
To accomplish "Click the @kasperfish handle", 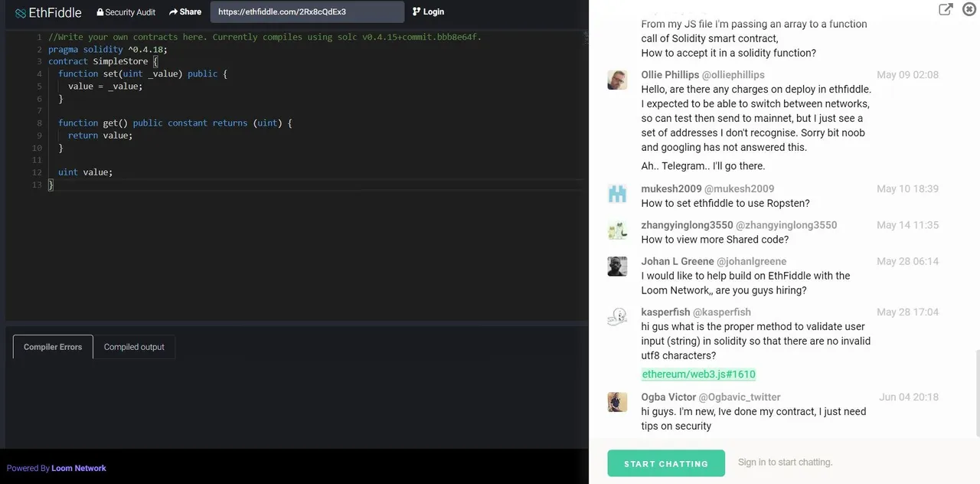I will [722, 312].
